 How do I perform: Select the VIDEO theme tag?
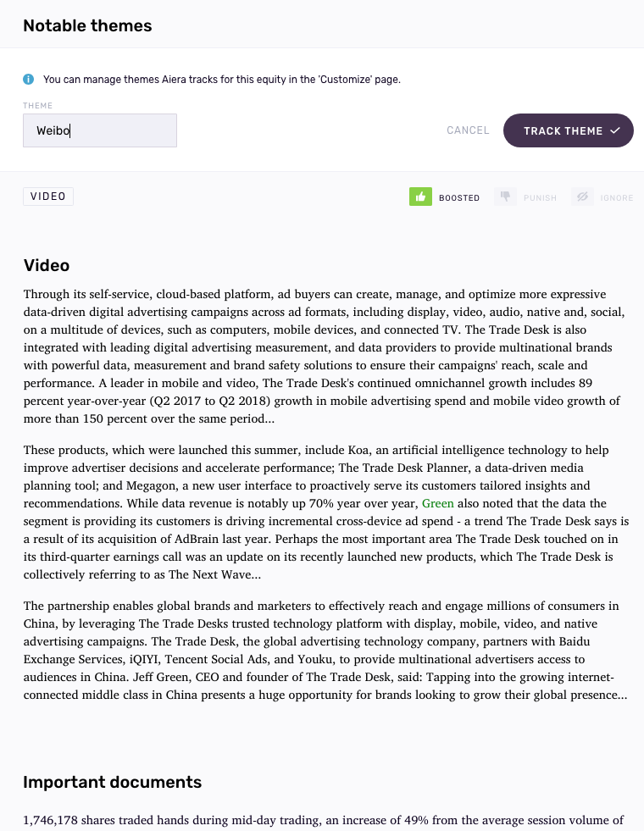(48, 197)
